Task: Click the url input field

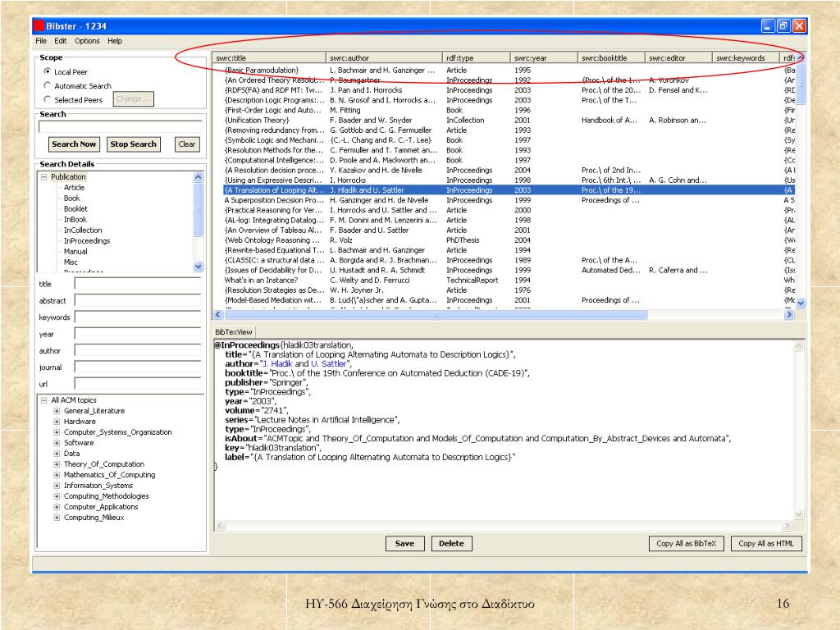Action: coord(138,384)
